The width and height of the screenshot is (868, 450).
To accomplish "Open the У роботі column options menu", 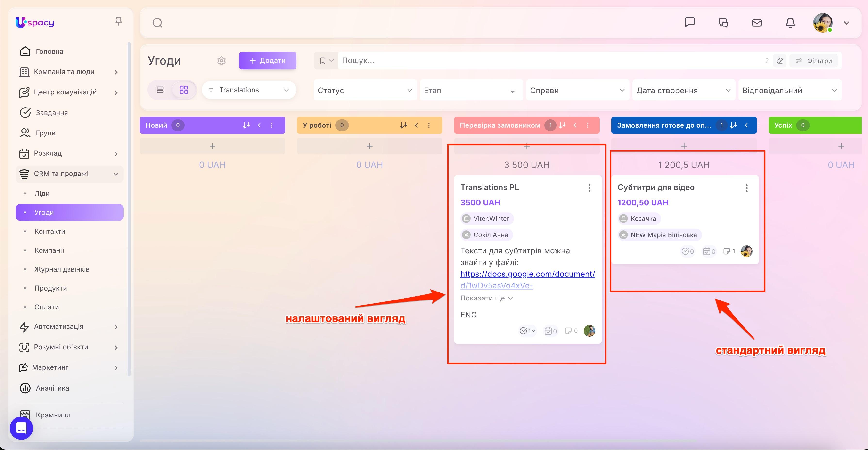I will coord(429,125).
